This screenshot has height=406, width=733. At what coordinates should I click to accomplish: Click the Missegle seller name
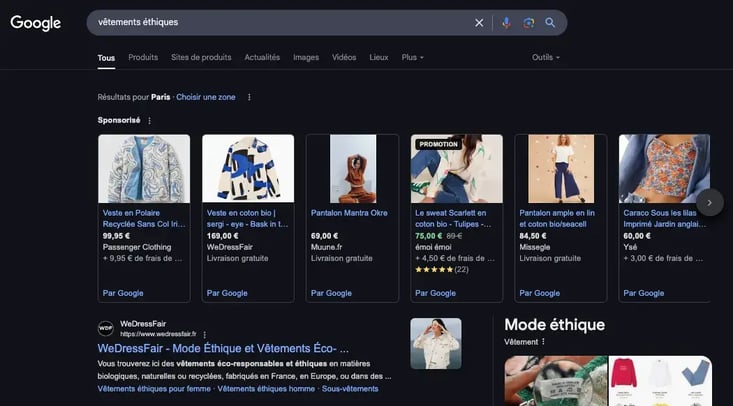tap(535, 247)
